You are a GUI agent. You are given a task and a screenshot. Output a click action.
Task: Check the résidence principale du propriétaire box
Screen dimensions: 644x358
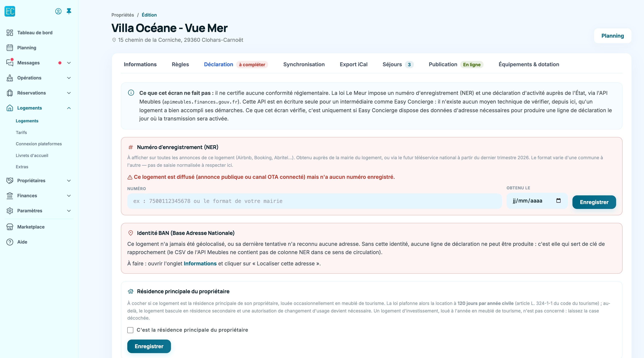coord(130,330)
